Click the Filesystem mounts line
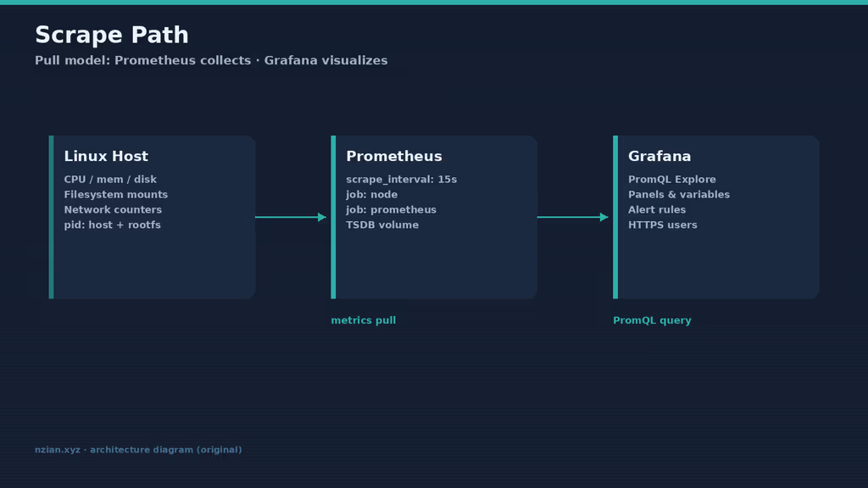This screenshot has height=488, width=868. (115, 194)
